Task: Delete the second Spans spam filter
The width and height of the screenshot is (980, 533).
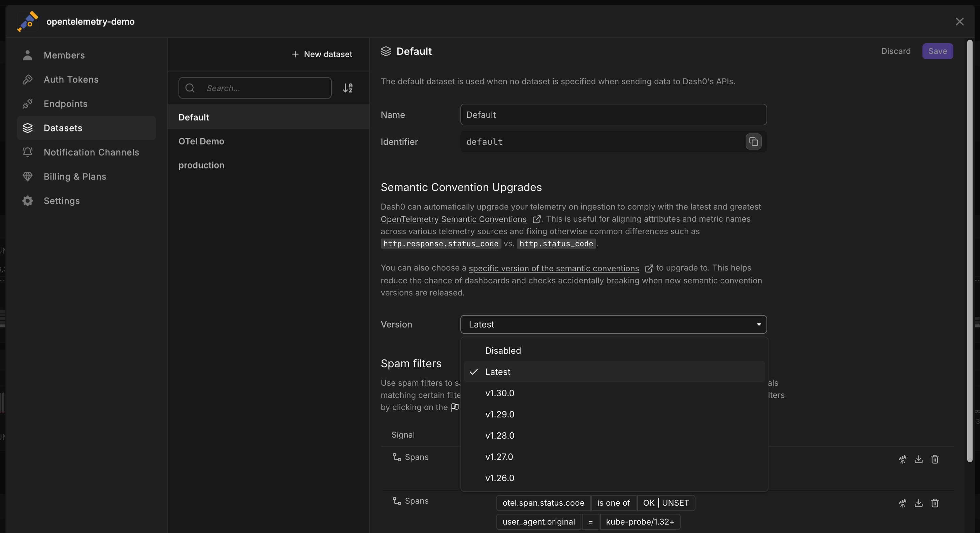Action: coord(935,503)
